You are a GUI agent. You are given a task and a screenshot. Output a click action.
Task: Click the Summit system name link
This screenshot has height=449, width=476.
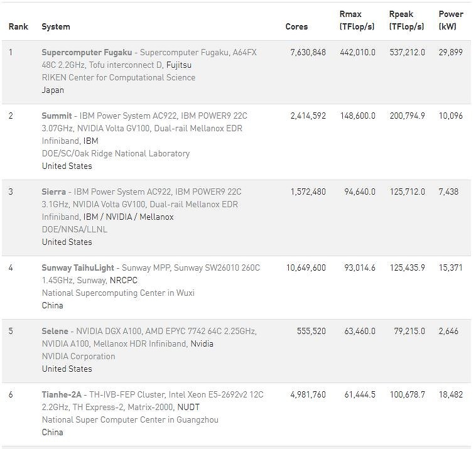57,116
